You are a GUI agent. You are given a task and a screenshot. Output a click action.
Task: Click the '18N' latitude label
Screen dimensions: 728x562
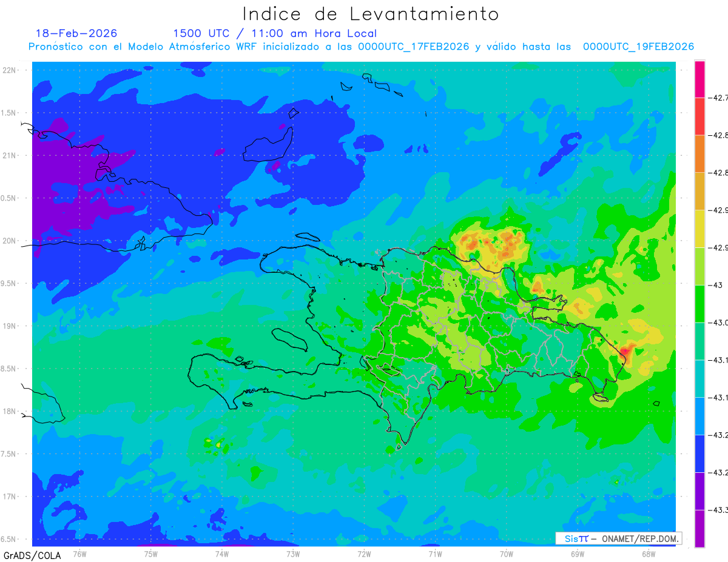[x=10, y=411]
